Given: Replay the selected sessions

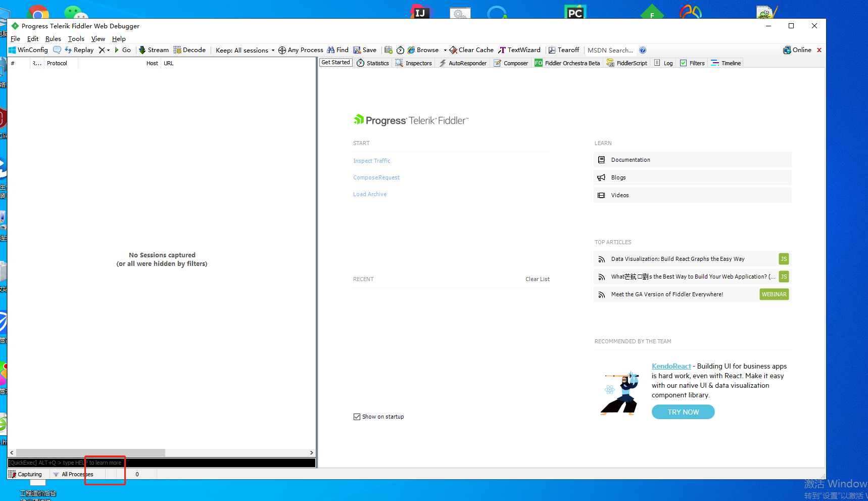Looking at the screenshot, I should 79,50.
